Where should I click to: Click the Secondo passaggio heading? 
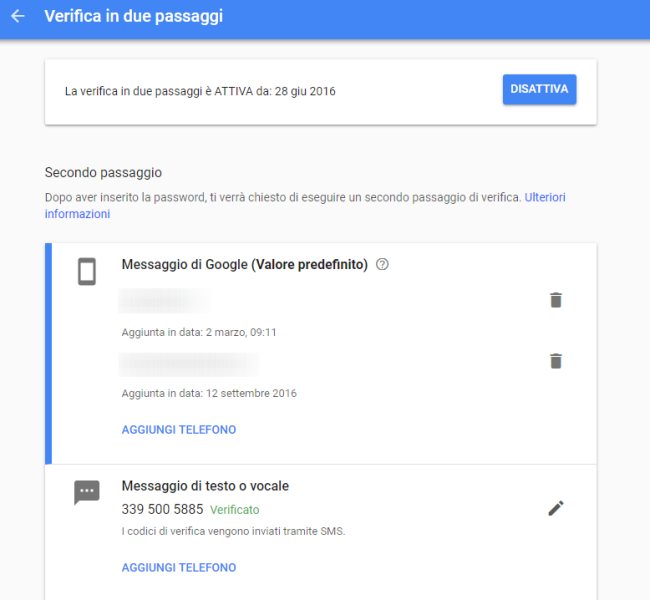pos(103,172)
